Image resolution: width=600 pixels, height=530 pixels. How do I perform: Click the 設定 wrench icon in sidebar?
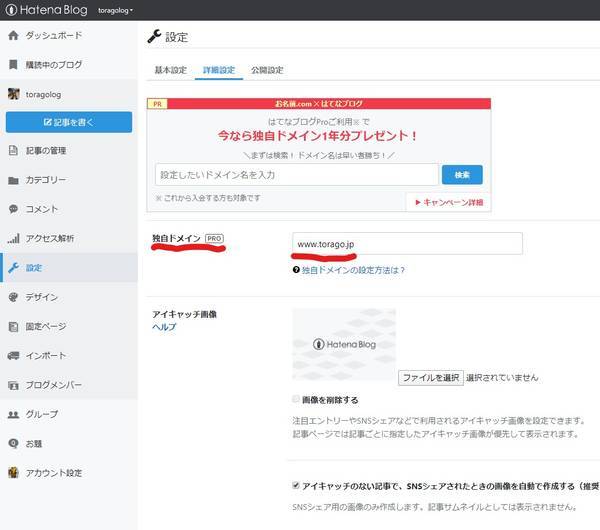coord(13,267)
